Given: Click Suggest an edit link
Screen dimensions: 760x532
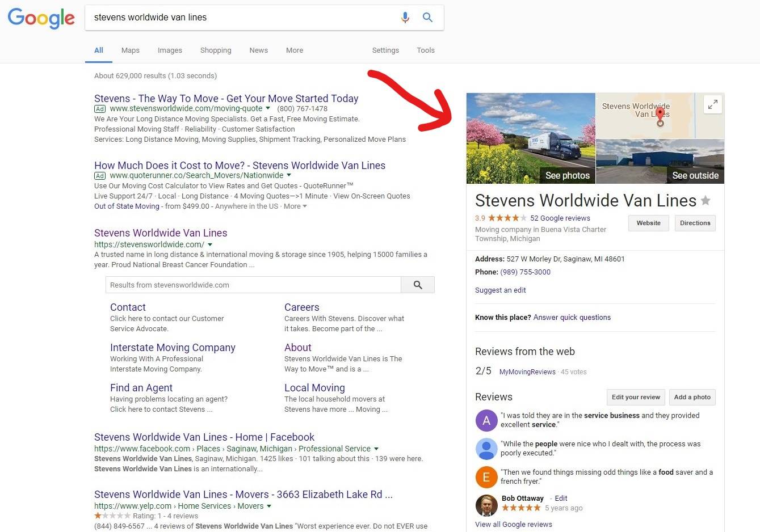Looking at the screenshot, I should [x=501, y=290].
